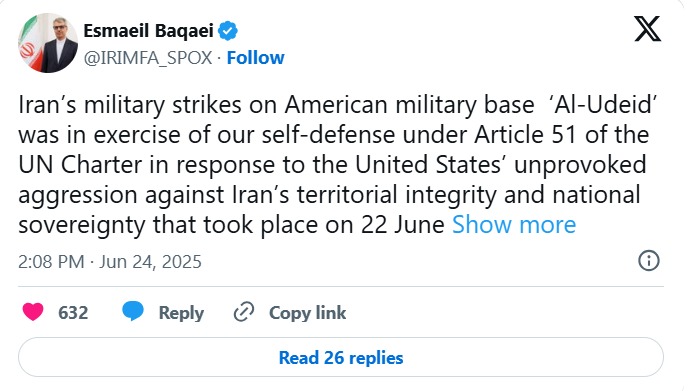Click the 632 likes count
697x391 pixels.
(x=73, y=312)
